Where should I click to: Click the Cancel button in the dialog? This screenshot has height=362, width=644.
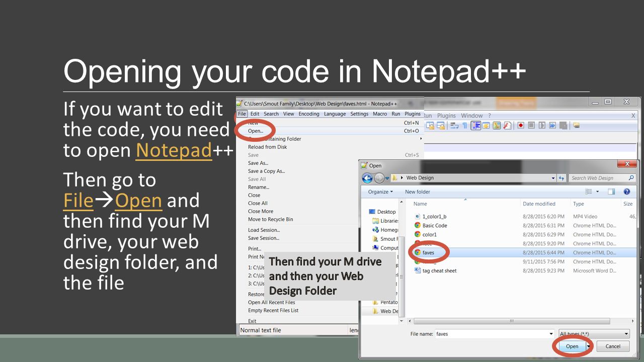613,346
